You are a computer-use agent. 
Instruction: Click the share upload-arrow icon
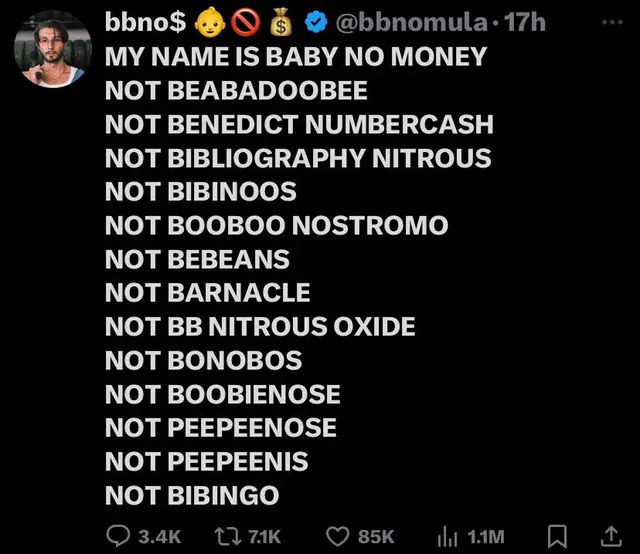pos(608,535)
